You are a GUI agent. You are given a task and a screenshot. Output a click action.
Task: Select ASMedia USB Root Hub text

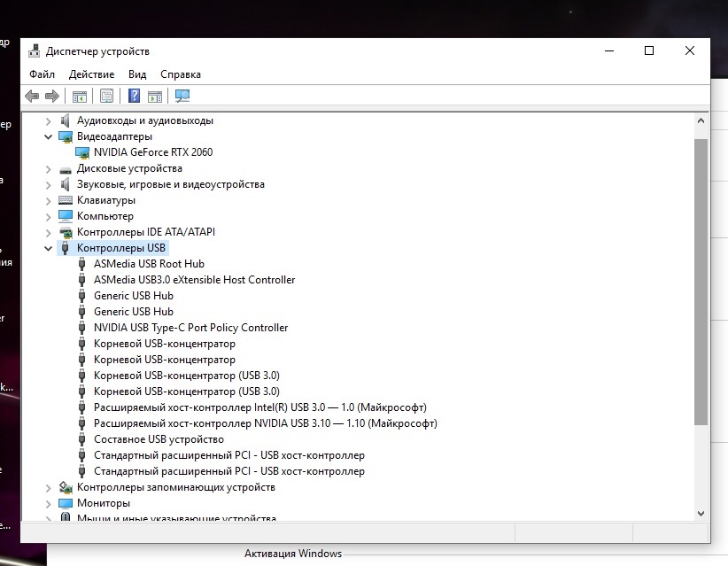(x=149, y=264)
